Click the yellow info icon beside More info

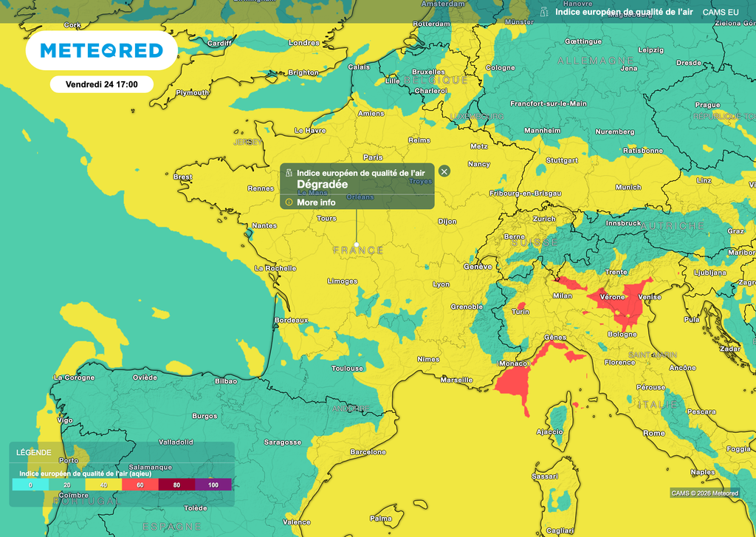click(289, 202)
